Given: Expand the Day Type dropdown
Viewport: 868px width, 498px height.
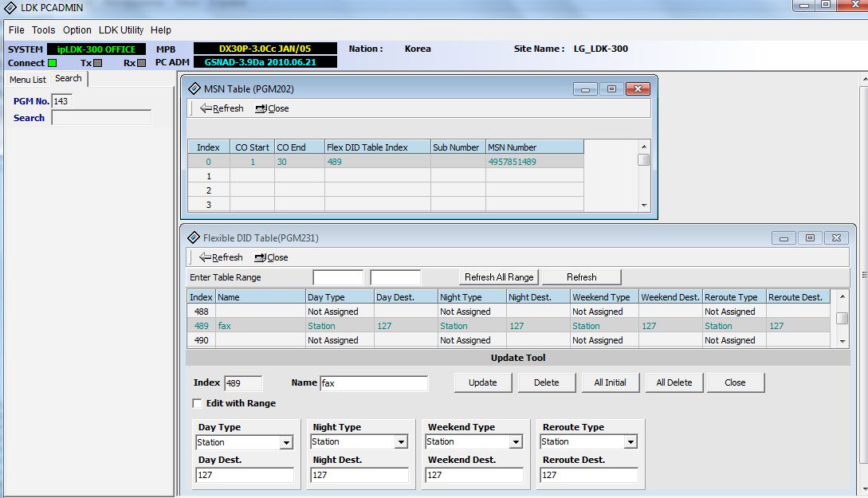Looking at the screenshot, I should coord(286,443).
